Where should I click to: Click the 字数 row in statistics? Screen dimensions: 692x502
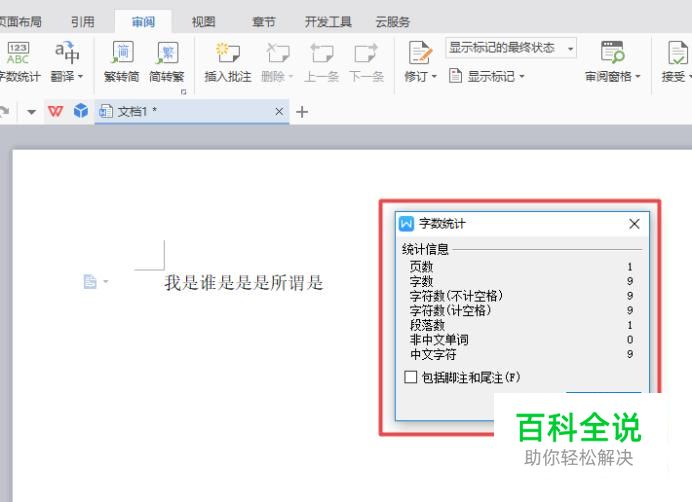click(x=522, y=281)
